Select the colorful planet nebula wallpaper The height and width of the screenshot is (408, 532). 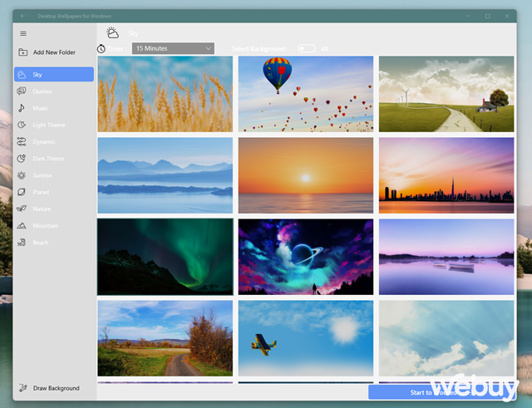click(x=306, y=257)
